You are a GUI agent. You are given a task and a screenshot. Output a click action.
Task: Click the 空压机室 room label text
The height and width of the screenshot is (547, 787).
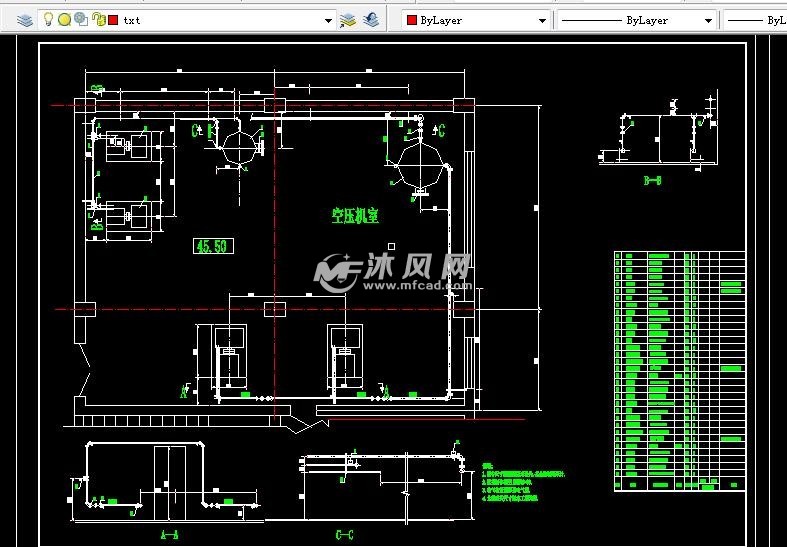355,214
